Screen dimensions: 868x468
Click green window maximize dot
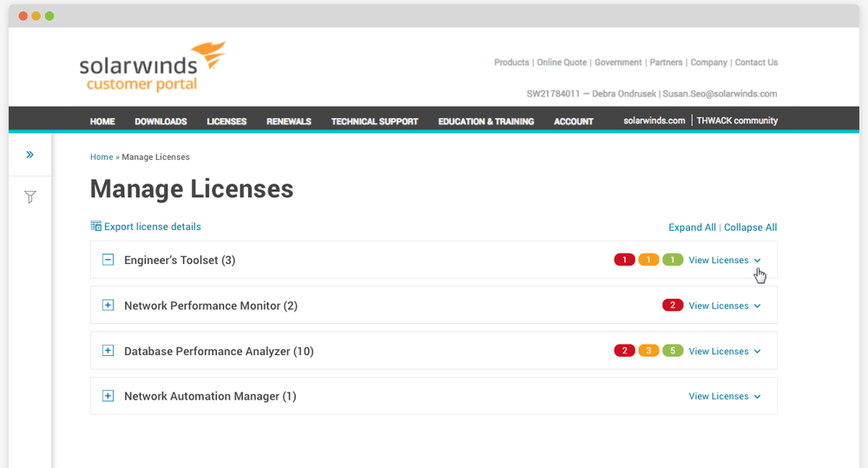[49, 16]
